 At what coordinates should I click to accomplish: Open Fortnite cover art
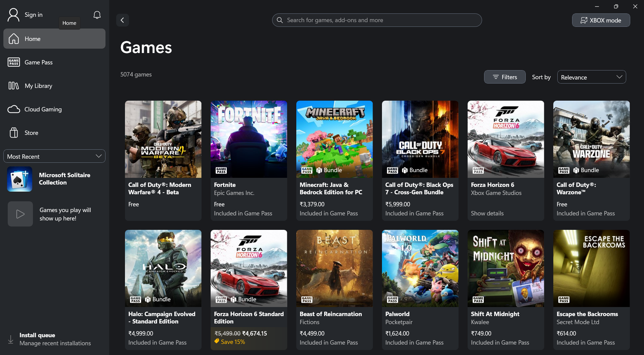249,139
